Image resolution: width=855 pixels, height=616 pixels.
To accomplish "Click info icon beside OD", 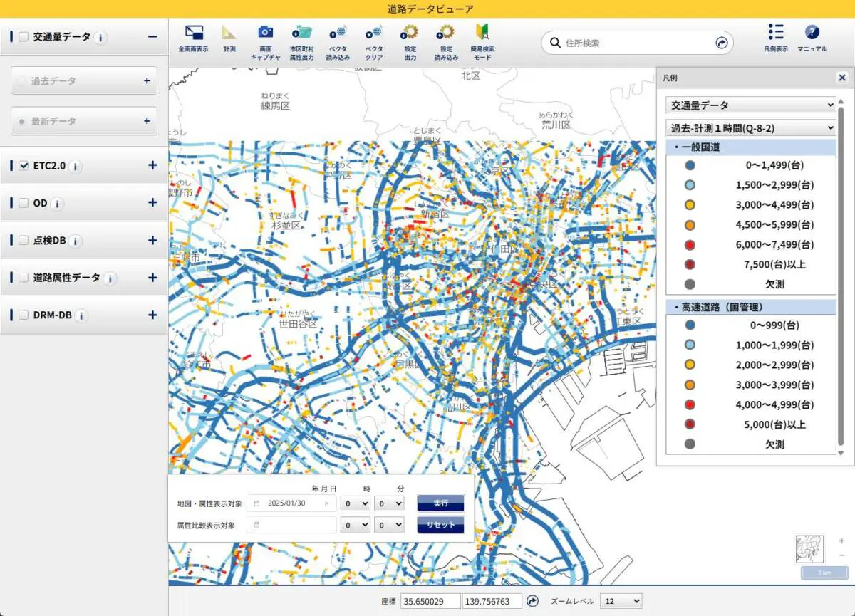I will (58, 204).
